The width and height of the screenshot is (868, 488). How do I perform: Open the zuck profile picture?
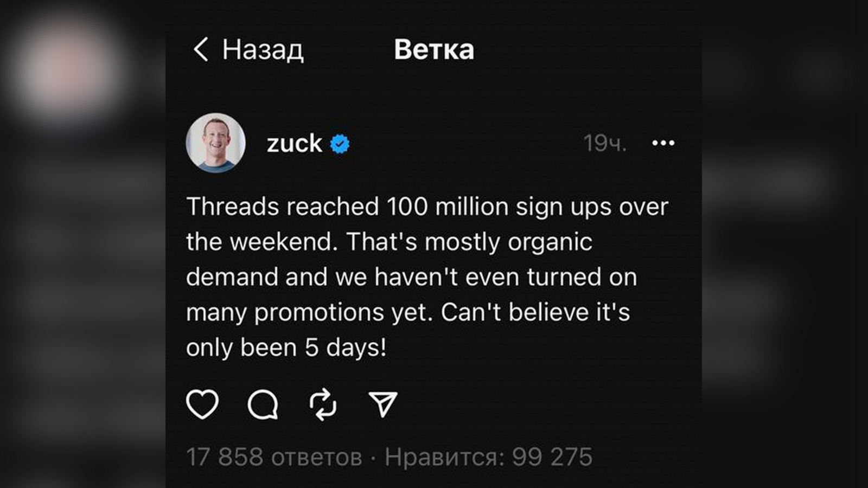pyautogui.click(x=215, y=143)
